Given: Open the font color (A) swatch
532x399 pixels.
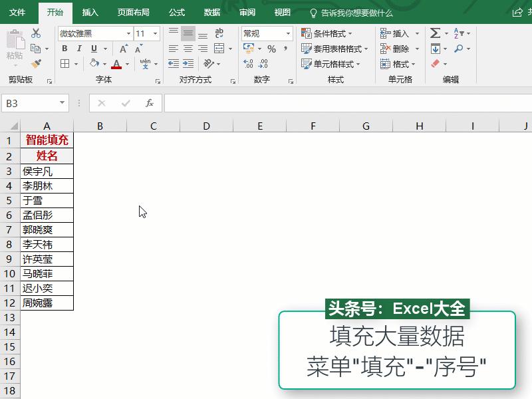Looking at the screenshot, I should [117, 64].
